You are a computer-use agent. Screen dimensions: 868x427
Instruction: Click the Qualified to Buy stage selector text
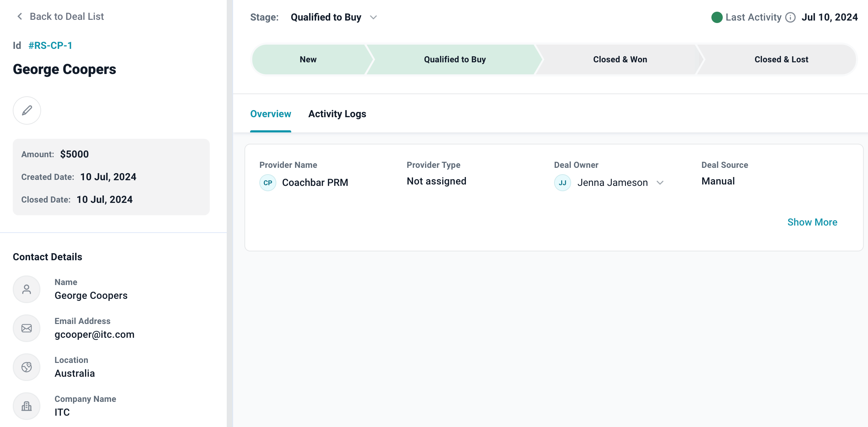(x=326, y=17)
